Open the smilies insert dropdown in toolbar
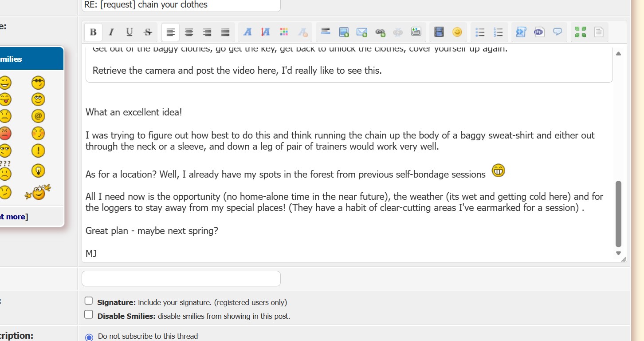 coord(457,32)
